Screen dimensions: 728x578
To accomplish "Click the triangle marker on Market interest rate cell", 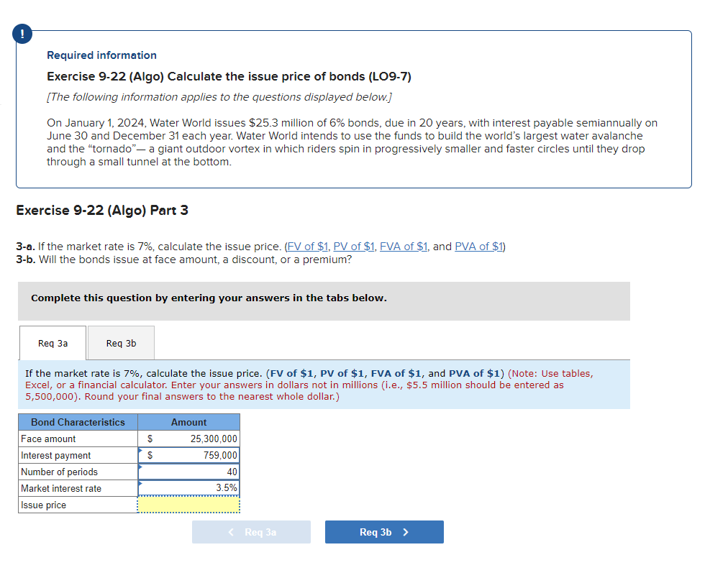I will [140, 485].
